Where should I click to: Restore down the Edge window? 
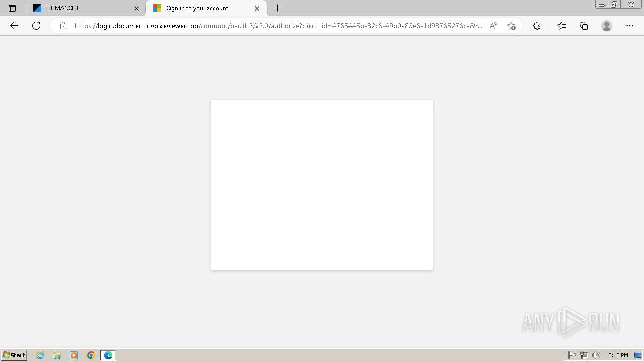614,5
